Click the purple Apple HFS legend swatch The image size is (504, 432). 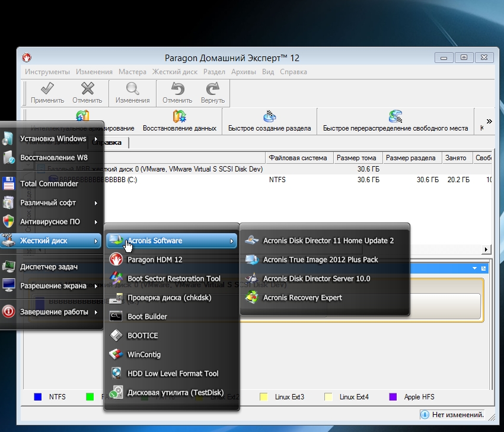(393, 397)
